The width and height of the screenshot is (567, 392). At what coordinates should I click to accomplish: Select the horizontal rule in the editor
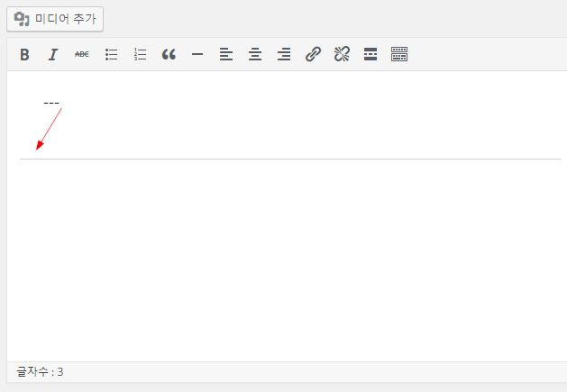[x=288, y=159]
